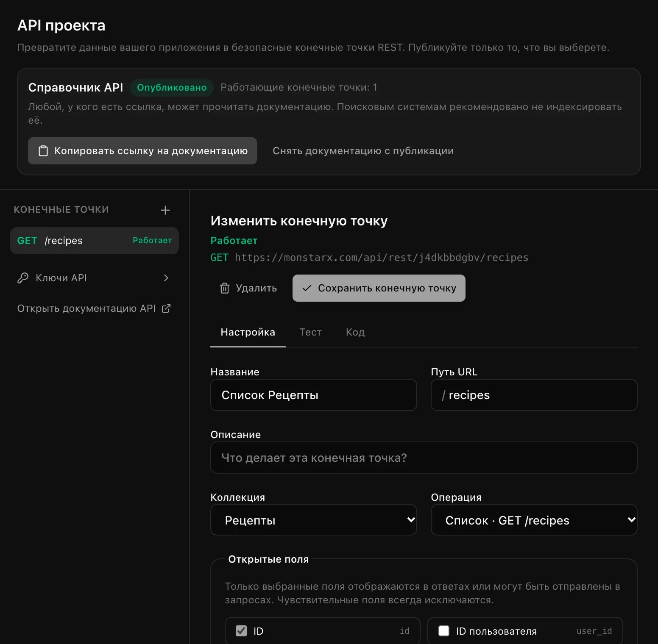
Task: Click the endpoint URL text
Action: [x=382, y=258]
